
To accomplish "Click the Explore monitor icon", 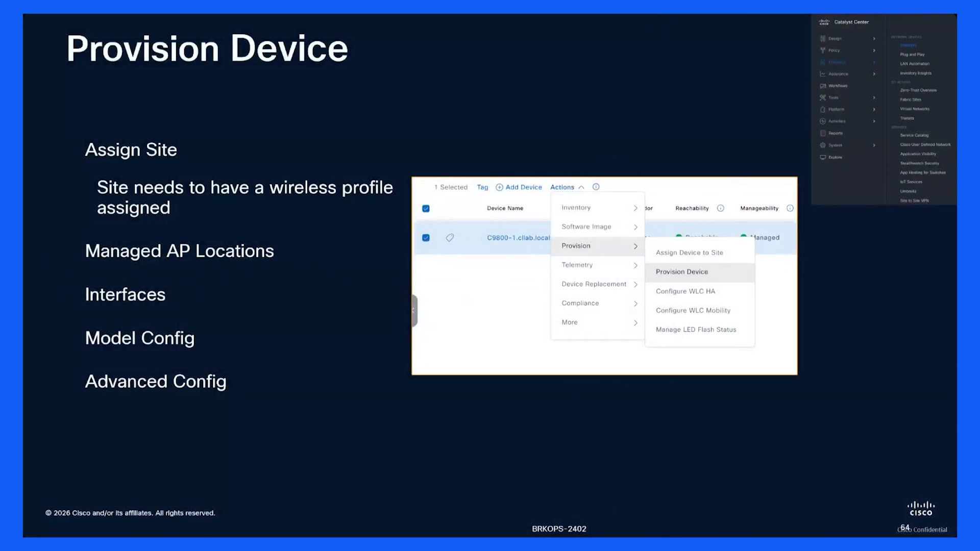I will click(822, 157).
